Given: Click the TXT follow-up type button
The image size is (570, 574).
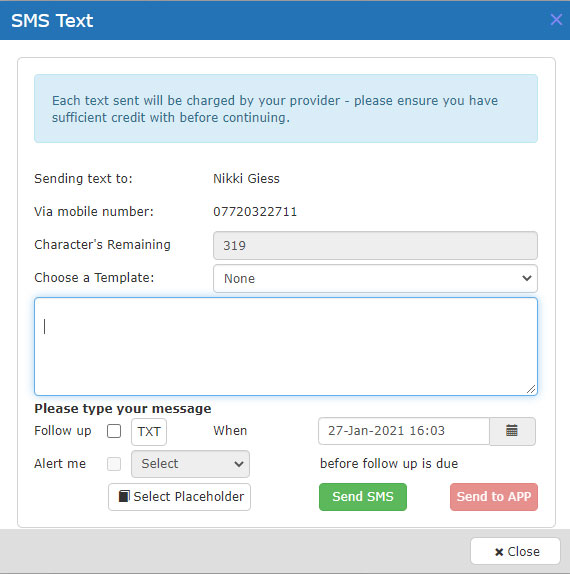Looking at the screenshot, I should pyautogui.click(x=149, y=432).
